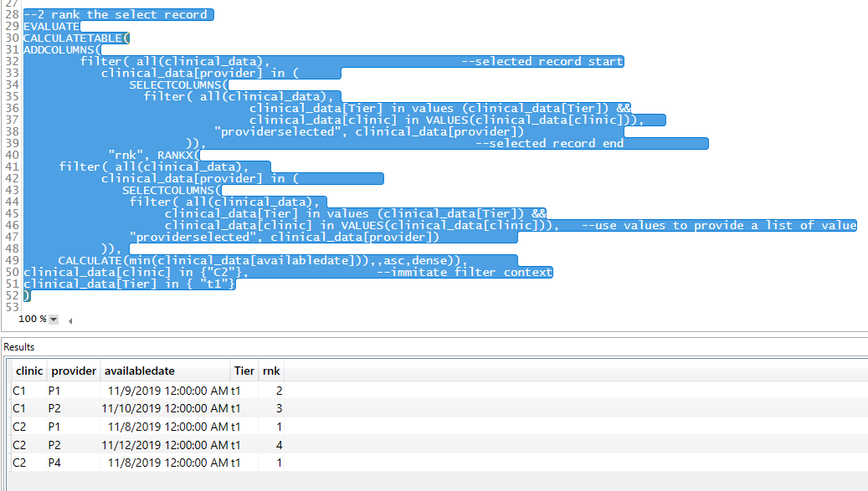Click comment '--selected record start'
Screen dimensions: 868x491
[x=542, y=61]
